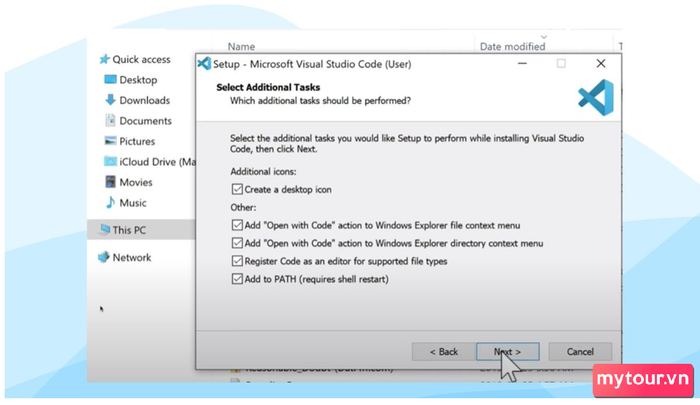Open Network in Explorer sidebar

coord(132,258)
